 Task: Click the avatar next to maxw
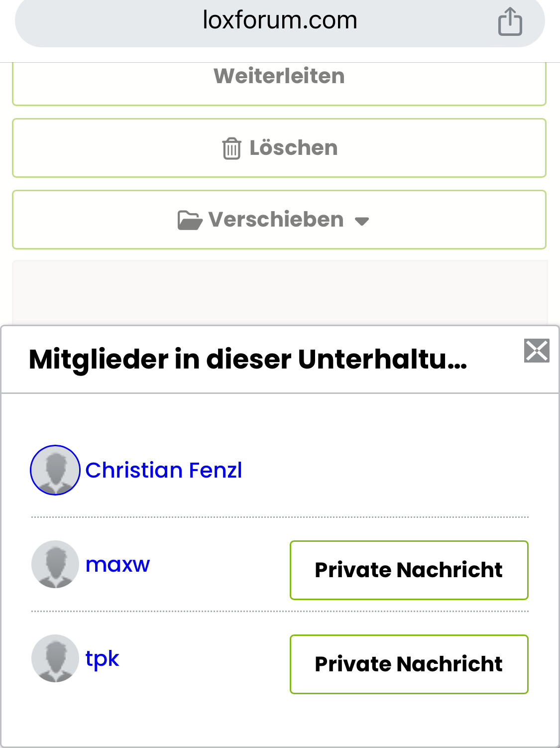[x=55, y=564]
